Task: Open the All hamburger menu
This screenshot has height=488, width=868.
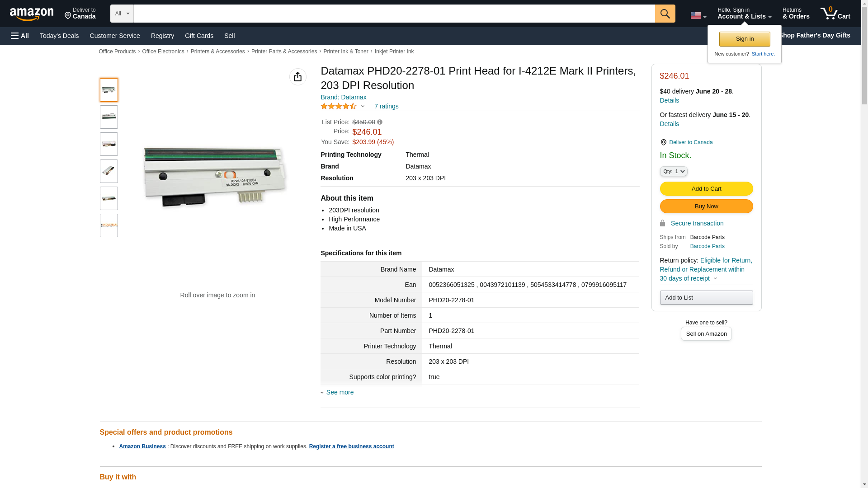Action: pos(20,36)
